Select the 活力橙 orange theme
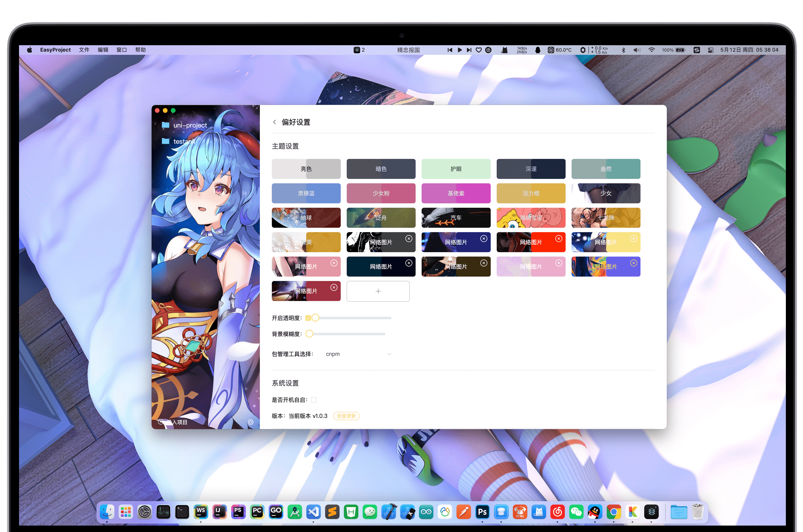The image size is (803, 532). [x=531, y=193]
